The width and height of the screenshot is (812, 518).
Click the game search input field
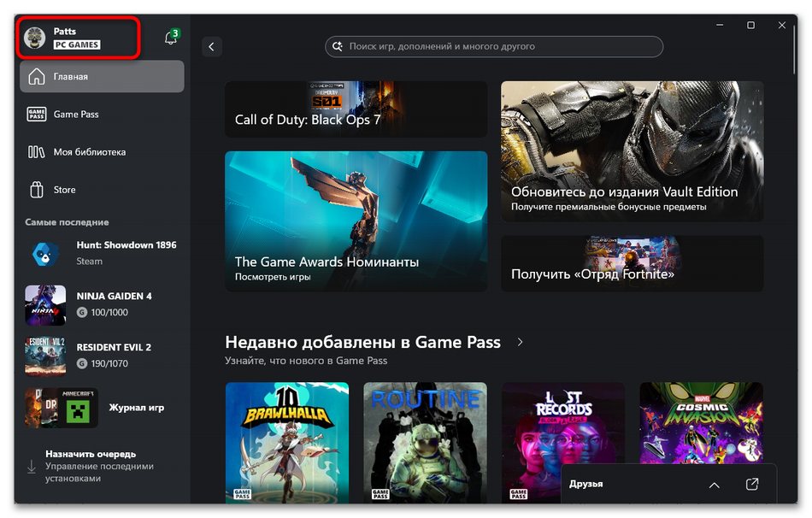click(494, 46)
